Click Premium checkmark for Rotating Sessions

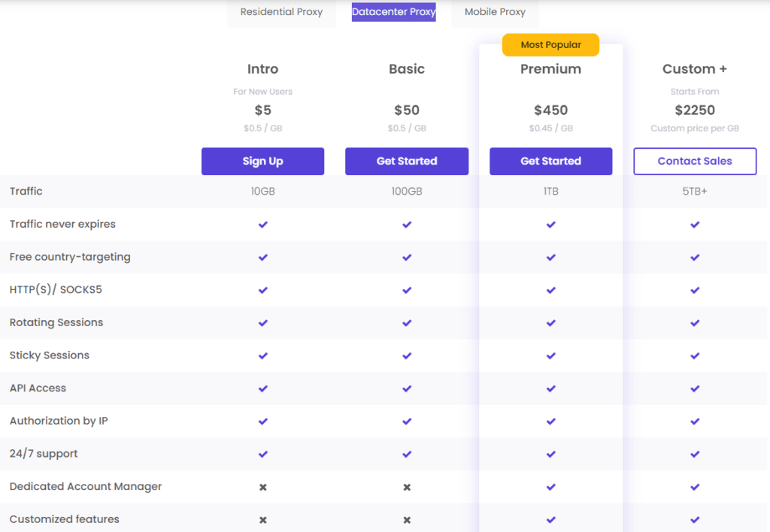pos(551,323)
